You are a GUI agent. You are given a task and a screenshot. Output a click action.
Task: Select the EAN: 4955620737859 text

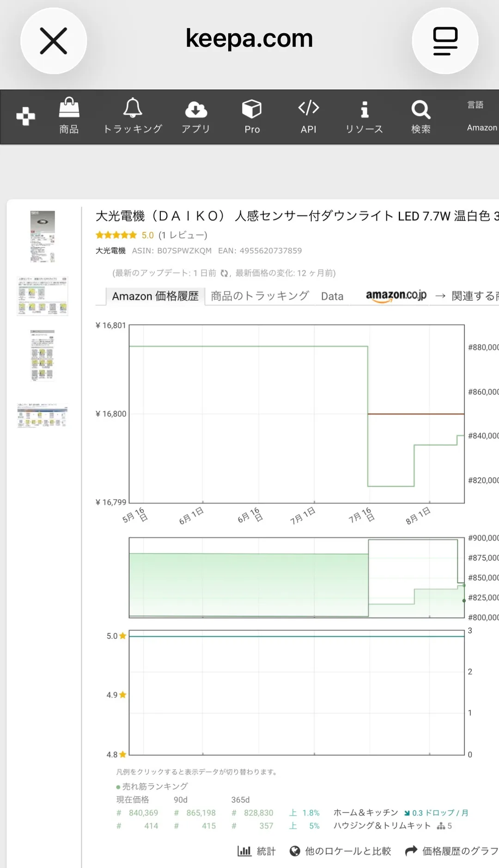pyautogui.click(x=260, y=251)
